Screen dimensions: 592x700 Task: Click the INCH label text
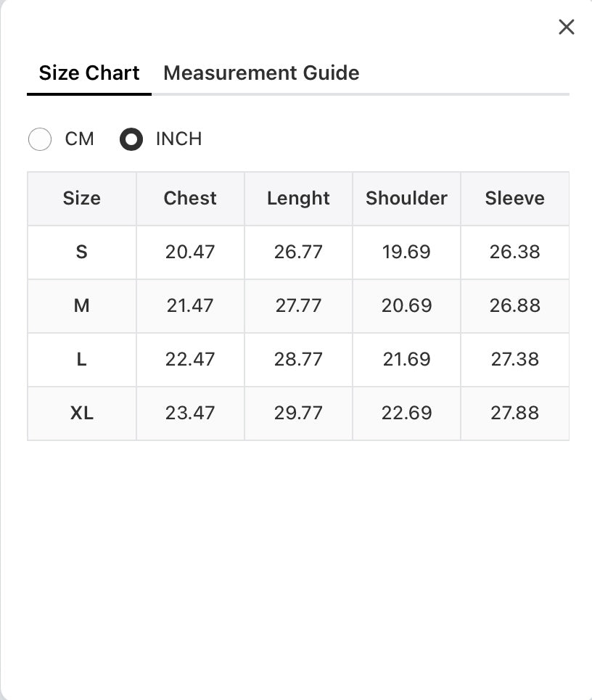pos(178,139)
